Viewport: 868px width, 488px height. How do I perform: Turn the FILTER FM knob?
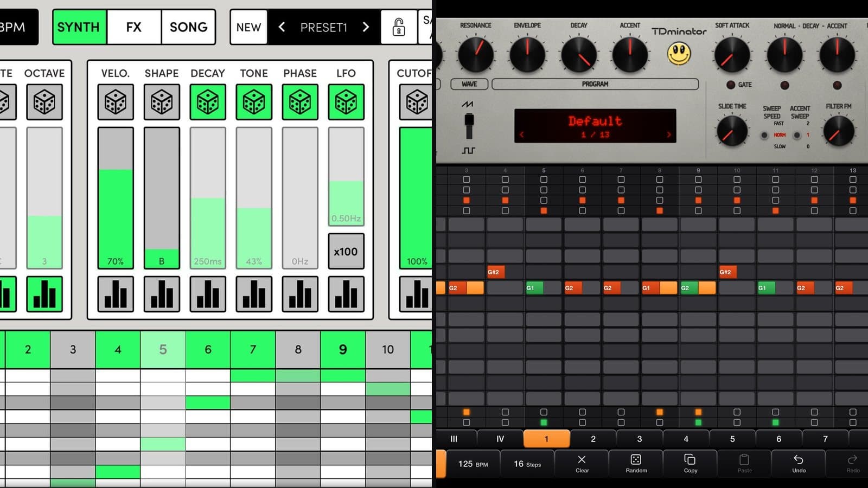[839, 131]
